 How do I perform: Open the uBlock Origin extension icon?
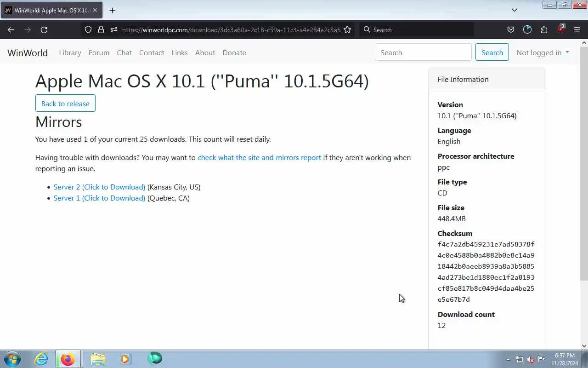point(560,29)
